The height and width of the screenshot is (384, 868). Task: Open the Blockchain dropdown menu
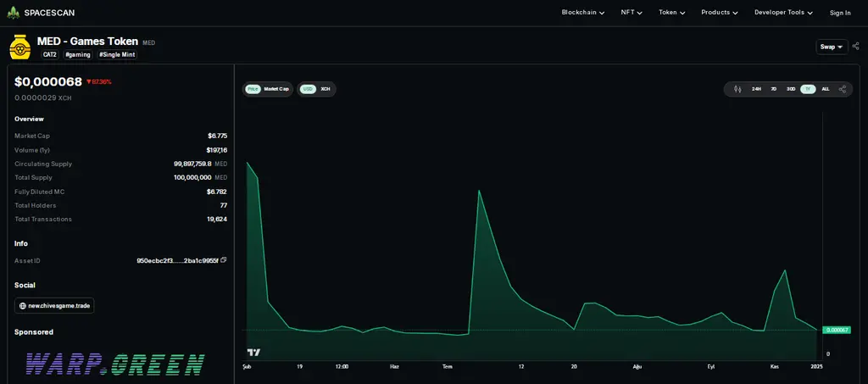[583, 12]
